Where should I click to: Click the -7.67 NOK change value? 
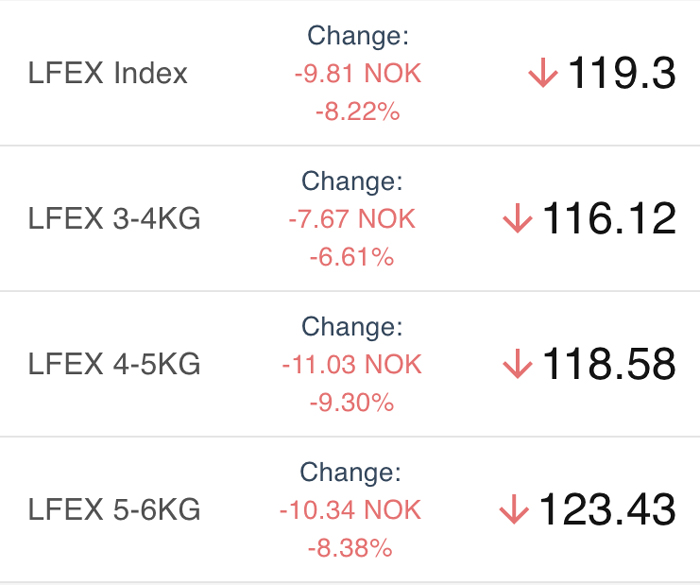pos(352,219)
